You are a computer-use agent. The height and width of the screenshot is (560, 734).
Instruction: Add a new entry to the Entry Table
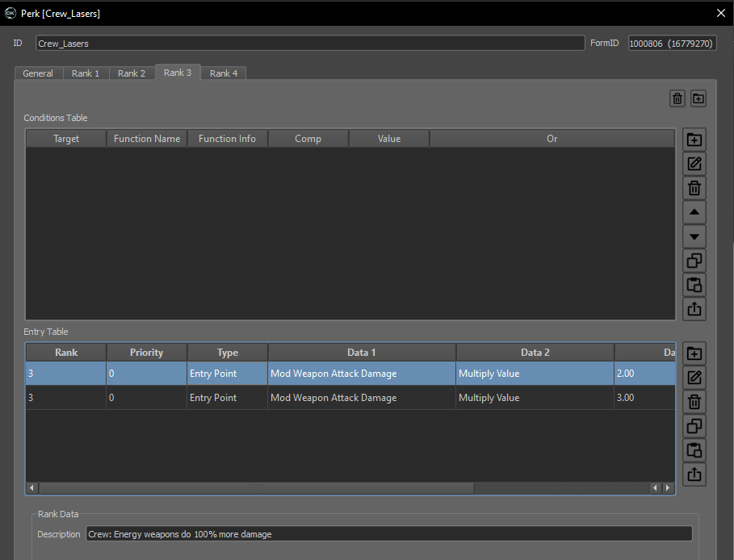click(x=694, y=353)
